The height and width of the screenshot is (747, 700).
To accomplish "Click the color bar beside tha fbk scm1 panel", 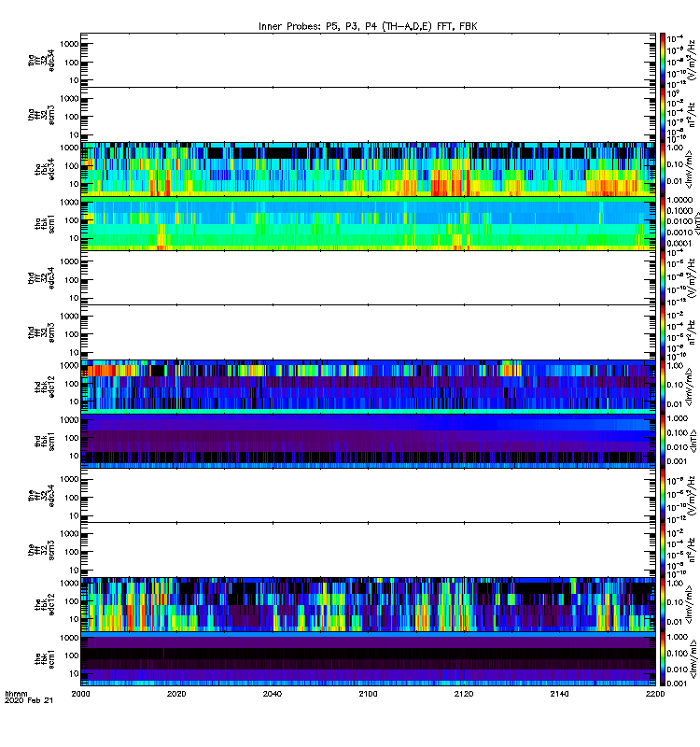I will click(663, 224).
